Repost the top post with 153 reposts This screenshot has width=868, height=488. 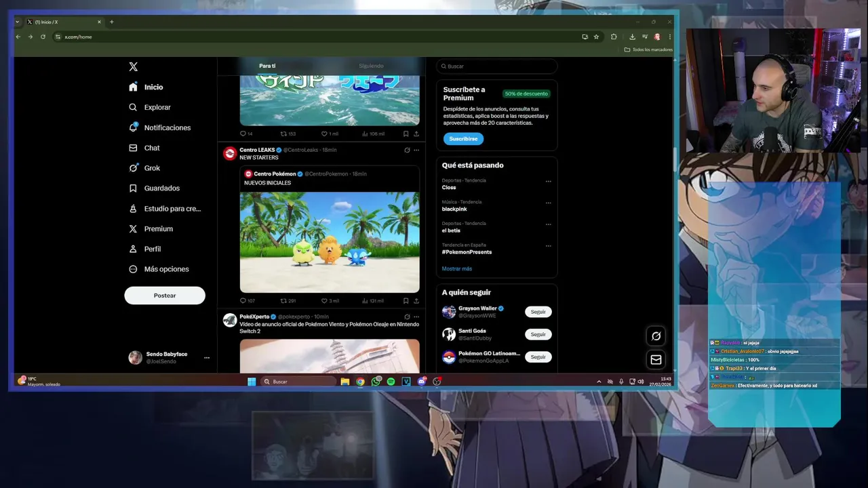[284, 134]
